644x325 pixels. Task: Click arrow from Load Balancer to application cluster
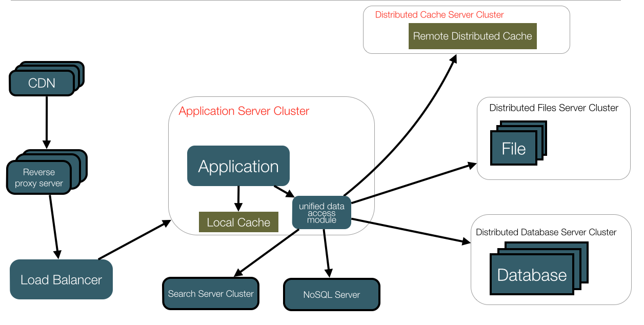click(134, 239)
